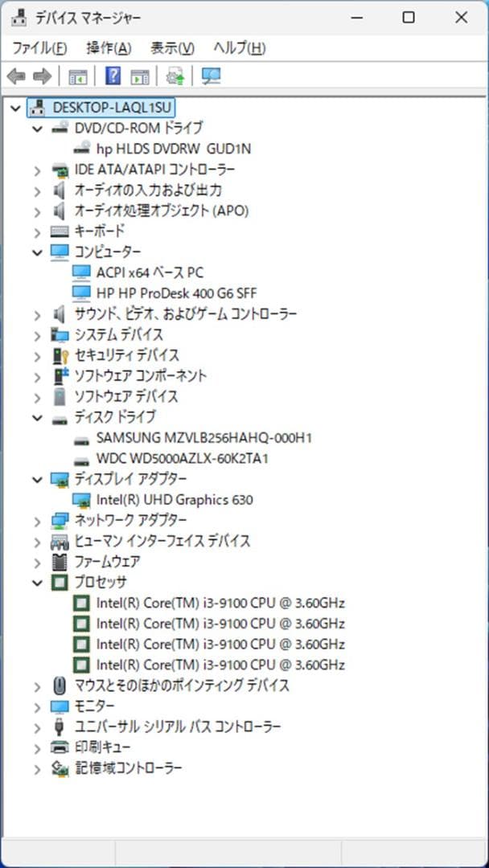This screenshot has height=868, width=489.
Task: Click the キーボード keyboard icon
Action: tap(60, 231)
